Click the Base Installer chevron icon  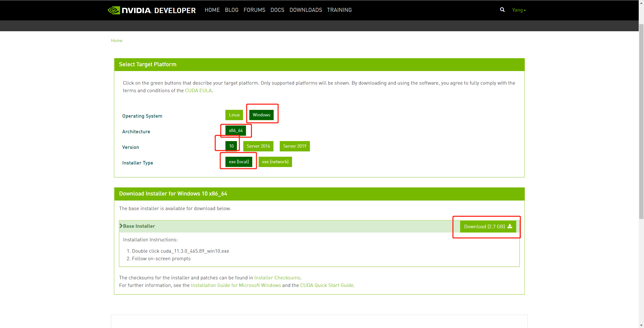point(121,225)
